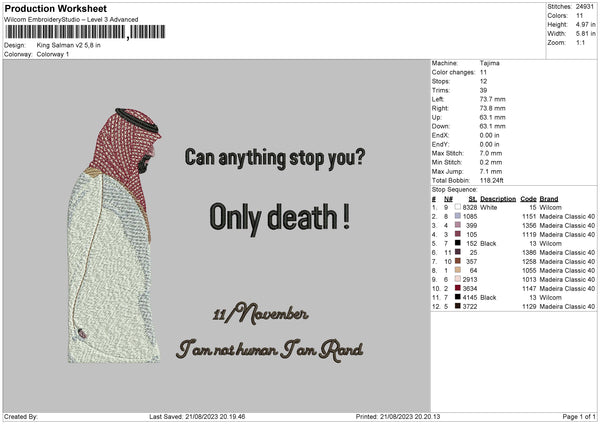Click the 'Color changes:' label
The width and height of the screenshot is (600, 424).
pyautogui.click(x=453, y=72)
